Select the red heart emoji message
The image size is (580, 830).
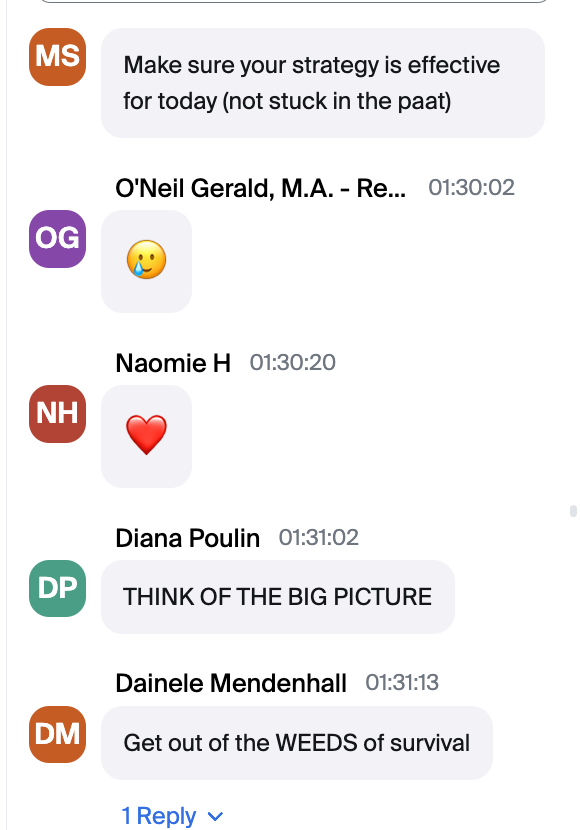tap(147, 435)
